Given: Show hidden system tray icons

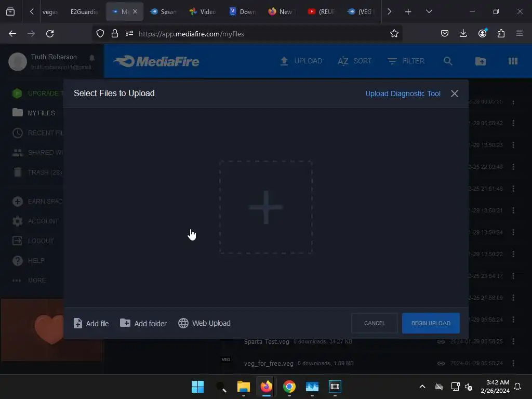Looking at the screenshot, I should [422, 387].
